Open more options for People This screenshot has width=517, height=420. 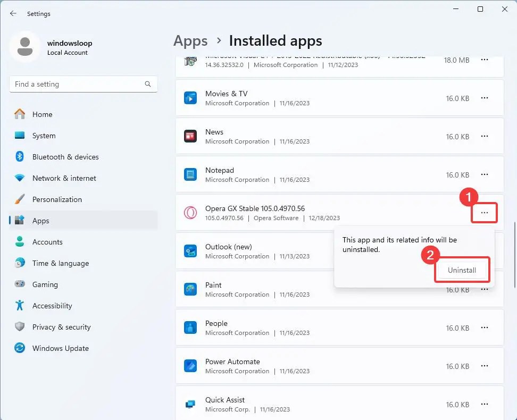pyautogui.click(x=485, y=327)
